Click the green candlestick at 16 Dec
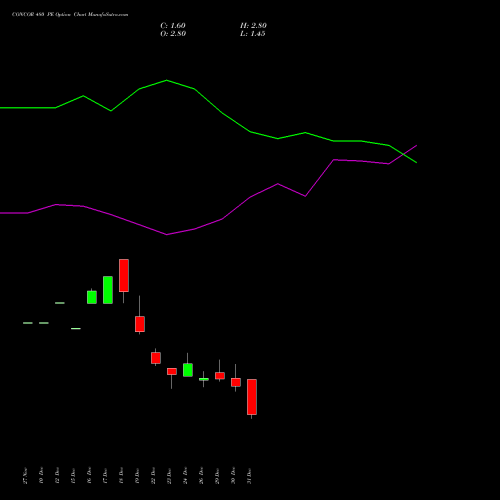500x500 pixels. click(x=92, y=297)
